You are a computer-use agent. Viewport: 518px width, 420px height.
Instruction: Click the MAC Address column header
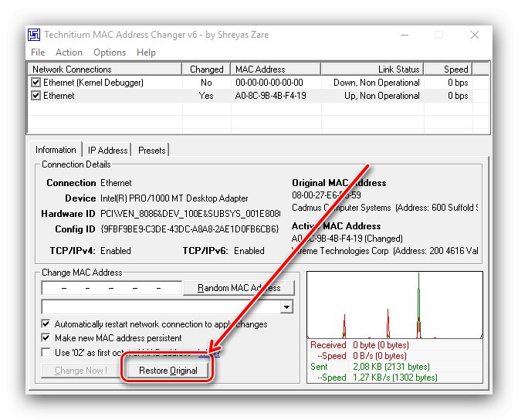point(276,69)
